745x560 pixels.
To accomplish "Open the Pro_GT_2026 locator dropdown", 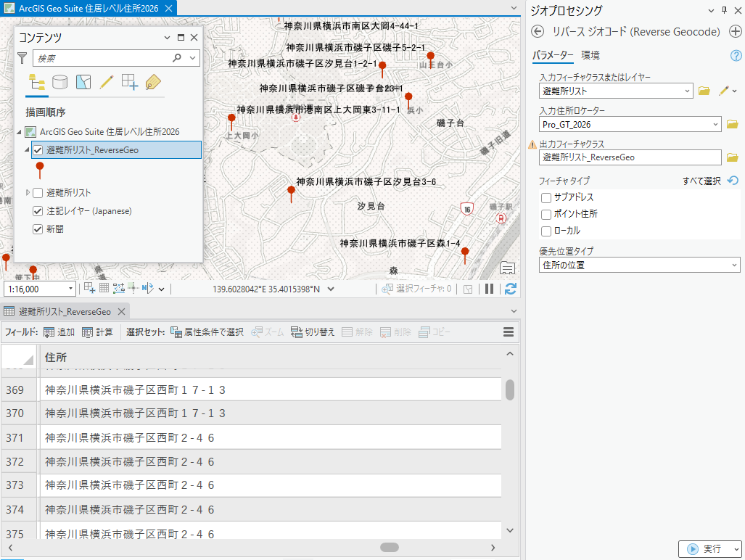I will (715, 125).
